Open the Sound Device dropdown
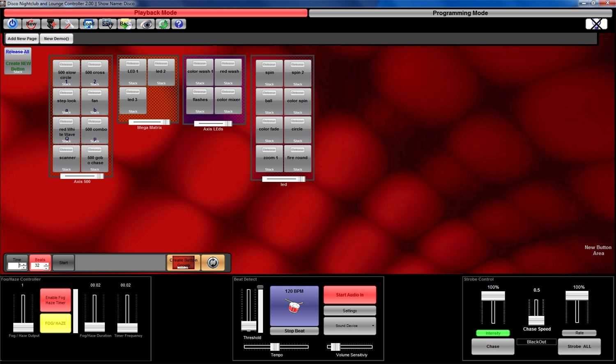 click(x=349, y=325)
